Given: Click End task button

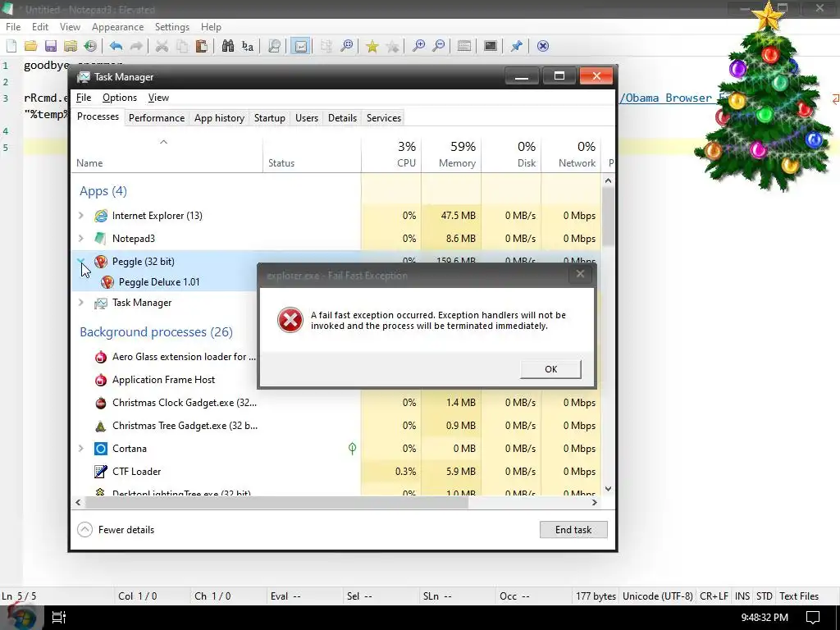Looking at the screenshot, I should (x=573, y=530).
